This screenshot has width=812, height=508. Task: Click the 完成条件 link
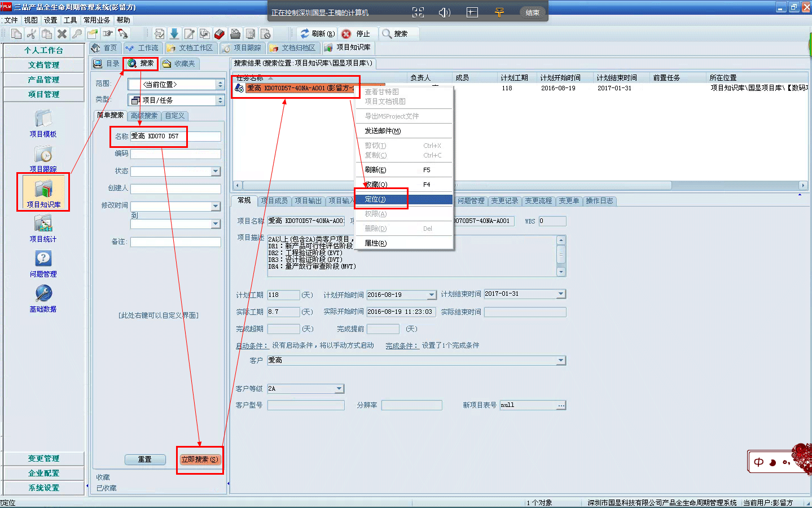pyautogui.click(x=401, y=346)
